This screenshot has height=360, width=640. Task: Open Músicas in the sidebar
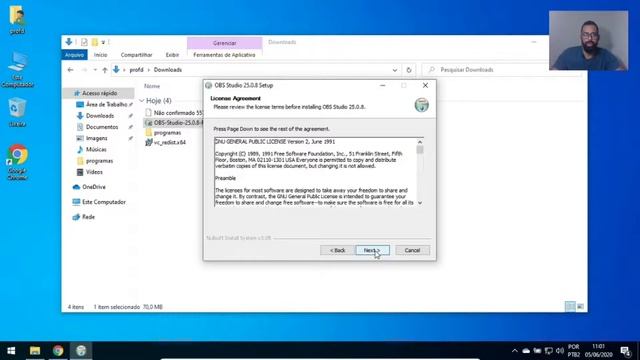point(96,149)
